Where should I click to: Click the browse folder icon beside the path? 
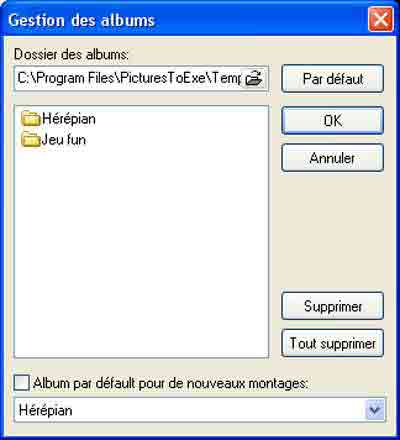tap(254, 79)
